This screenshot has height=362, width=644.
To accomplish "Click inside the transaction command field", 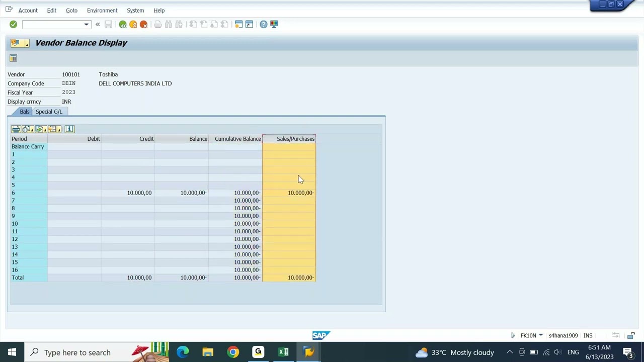I will (53, 24).
